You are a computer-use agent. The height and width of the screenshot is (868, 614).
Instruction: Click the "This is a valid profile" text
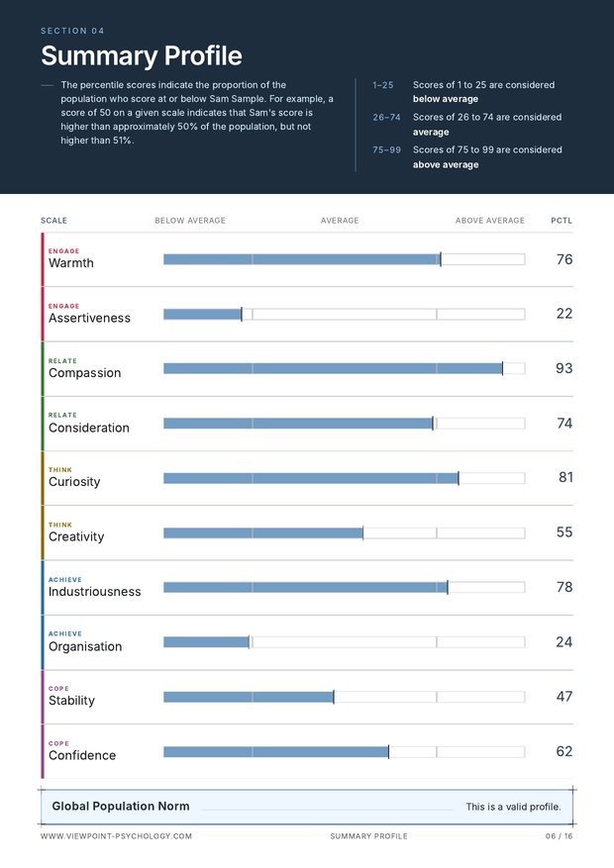pos(513,807)
